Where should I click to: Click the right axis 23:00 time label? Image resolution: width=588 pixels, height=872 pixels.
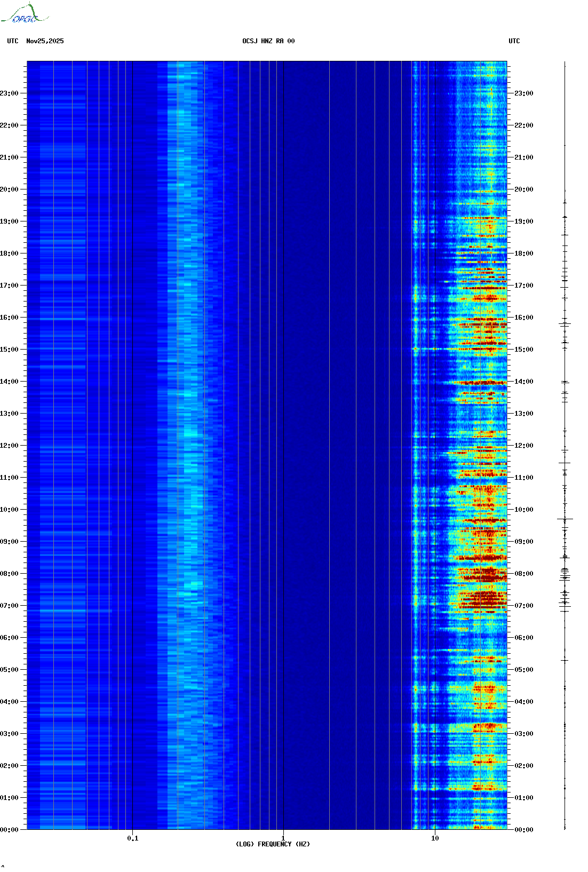pyautogui.click(x=524, y=93)
